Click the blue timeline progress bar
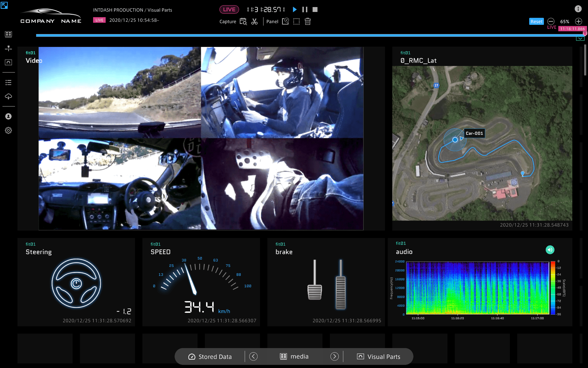 tap(309, 36)
